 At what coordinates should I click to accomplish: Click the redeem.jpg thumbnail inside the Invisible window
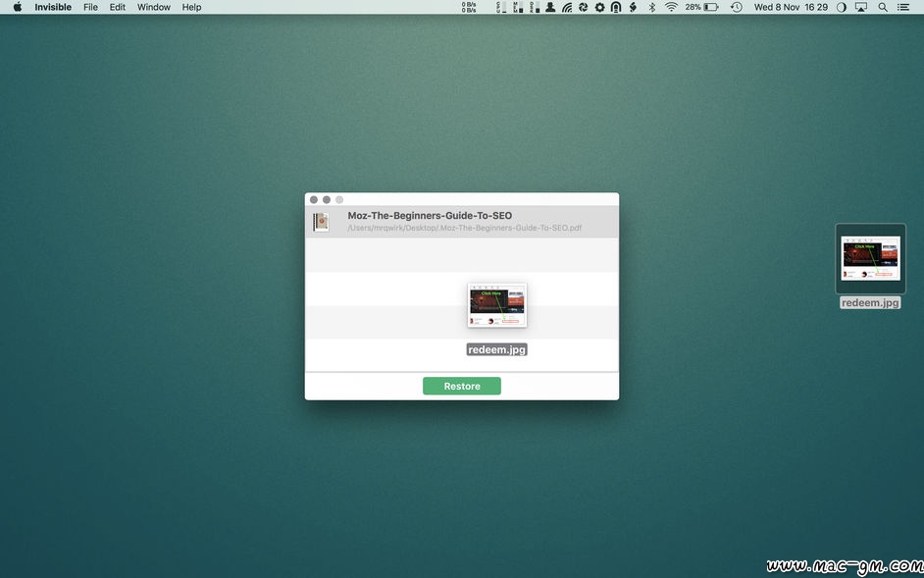coord(496,305)
